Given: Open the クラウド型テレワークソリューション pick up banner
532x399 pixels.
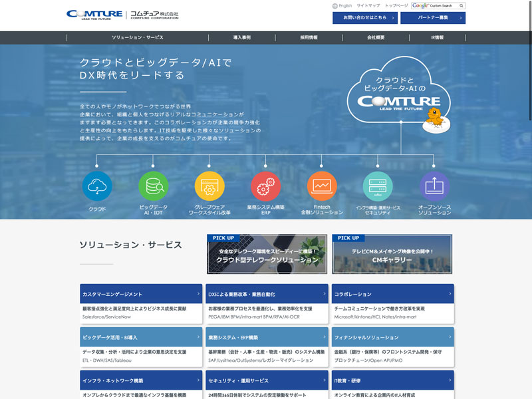Looking at the screenshot, I should pyautogui.click(x=267, y=254).
